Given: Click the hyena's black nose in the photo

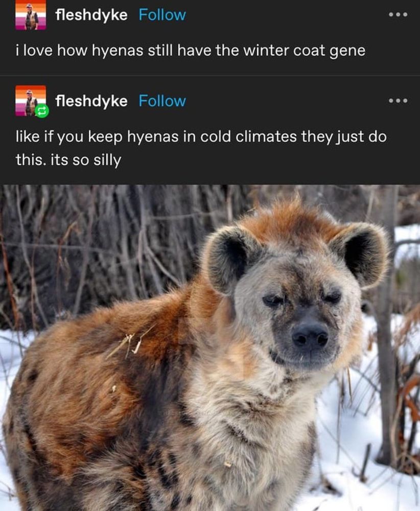Looking at the screenshot, I should [x=310, y=336].
